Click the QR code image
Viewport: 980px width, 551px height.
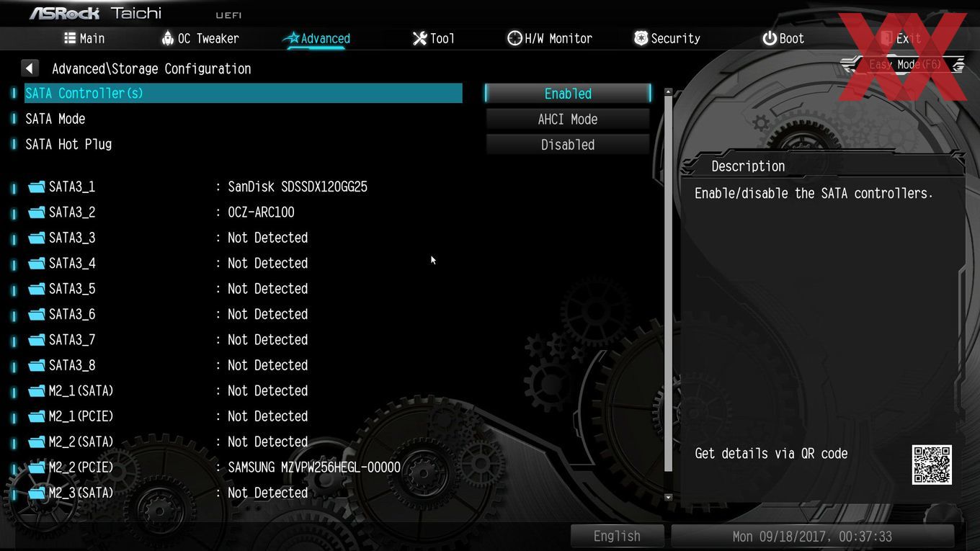(932, 465)
